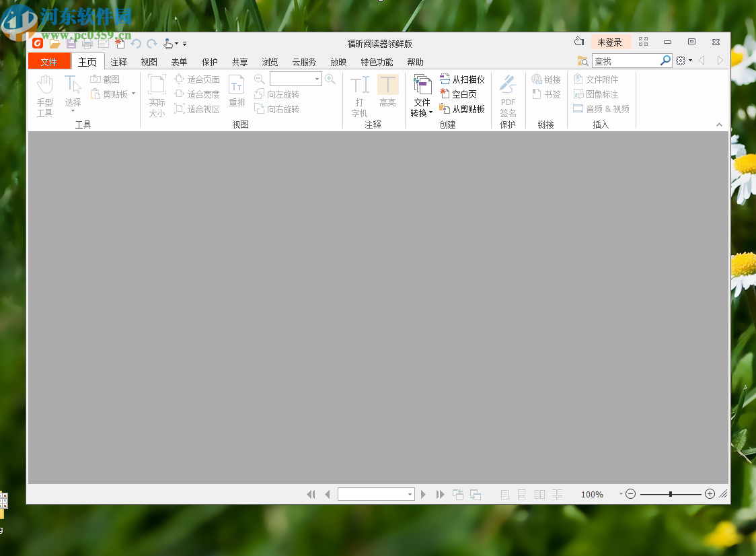Switch to the 云服务 ribbon tab
Image resolution: width=756 pixels, height=556 pixels.
click(304, 62)
